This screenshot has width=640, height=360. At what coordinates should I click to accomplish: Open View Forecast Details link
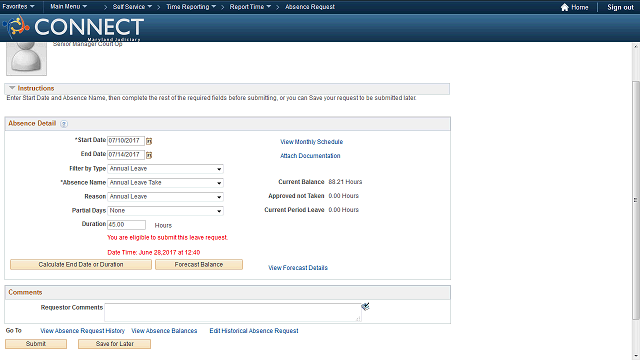point(298,268)
